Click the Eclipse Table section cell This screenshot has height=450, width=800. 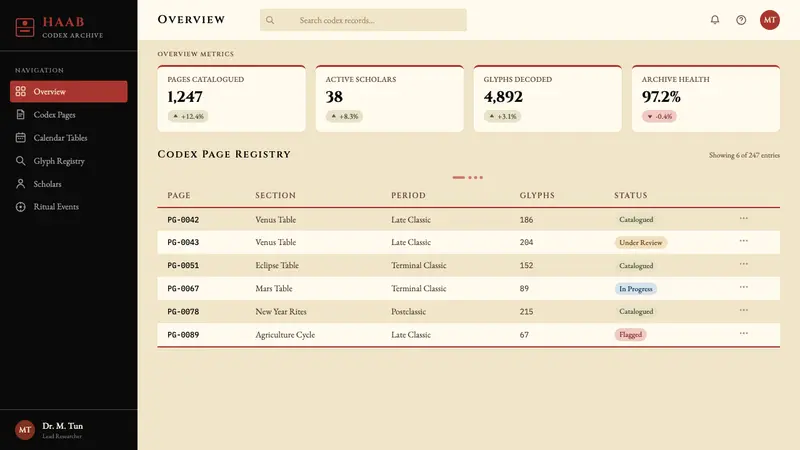277,265
